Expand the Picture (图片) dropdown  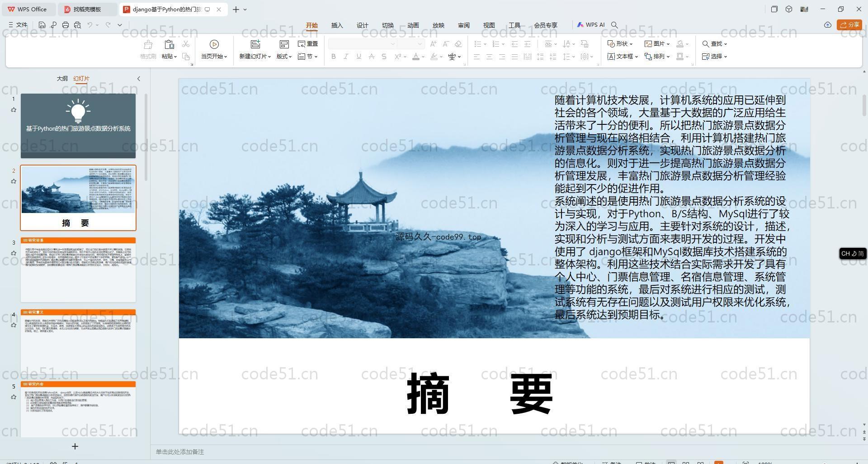point(657,44)
